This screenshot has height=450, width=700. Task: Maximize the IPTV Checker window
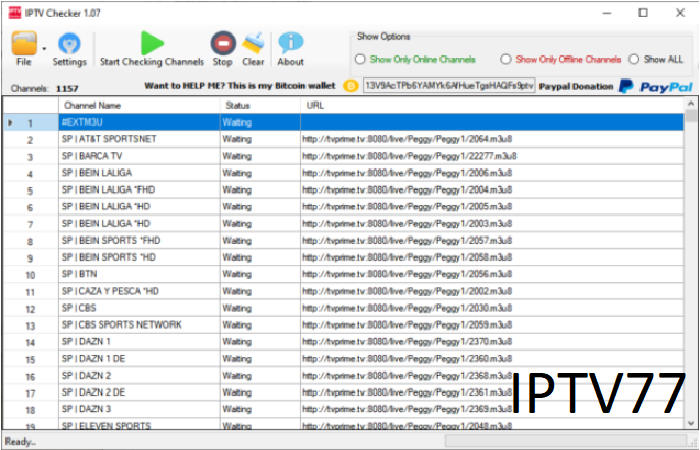tap(643, 12)
